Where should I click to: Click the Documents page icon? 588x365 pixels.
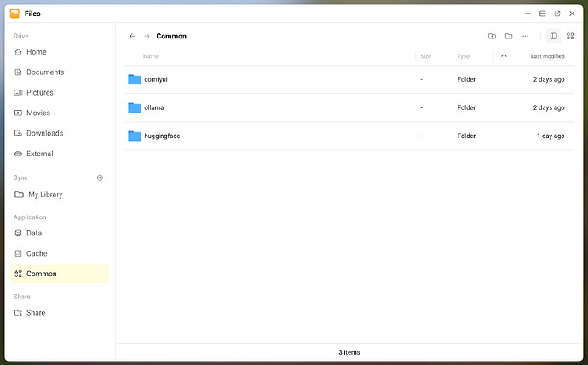click(x=18, y=72)
